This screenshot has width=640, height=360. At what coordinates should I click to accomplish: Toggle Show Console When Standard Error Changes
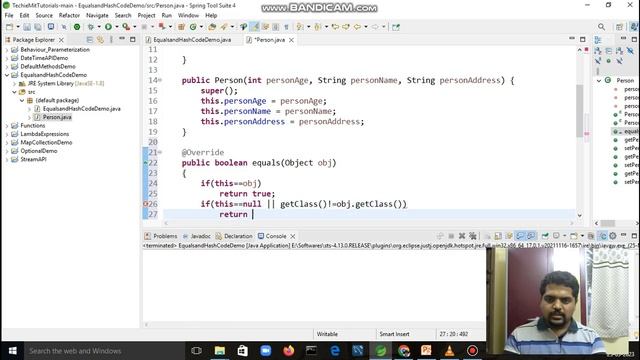531,236
